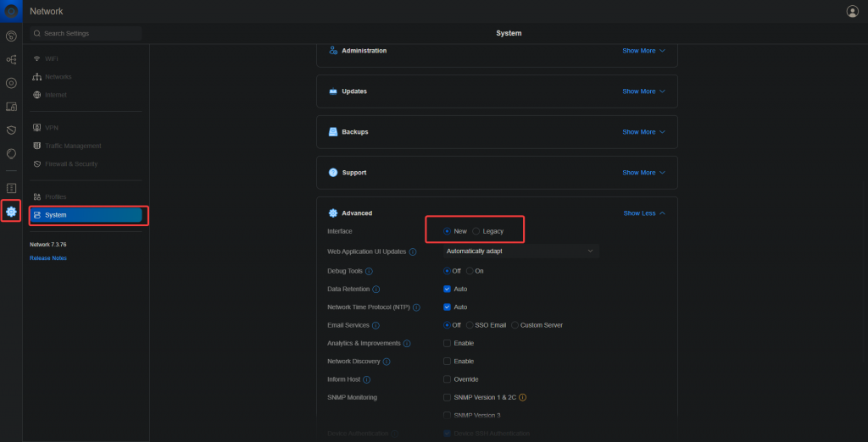Open the Client Devices icon
The width and height of the screenshot is (868, 442).
[11, 107]
